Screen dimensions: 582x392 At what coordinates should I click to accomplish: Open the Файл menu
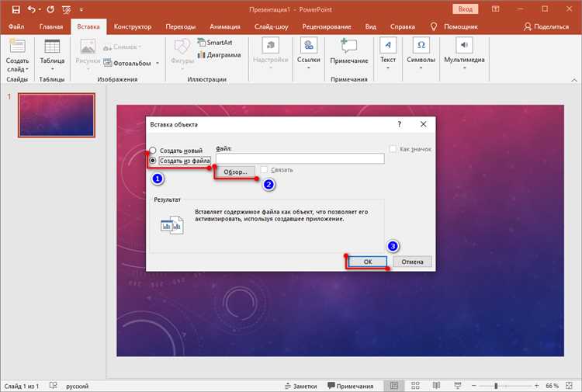pyautogui.click(x=16, y=26)
